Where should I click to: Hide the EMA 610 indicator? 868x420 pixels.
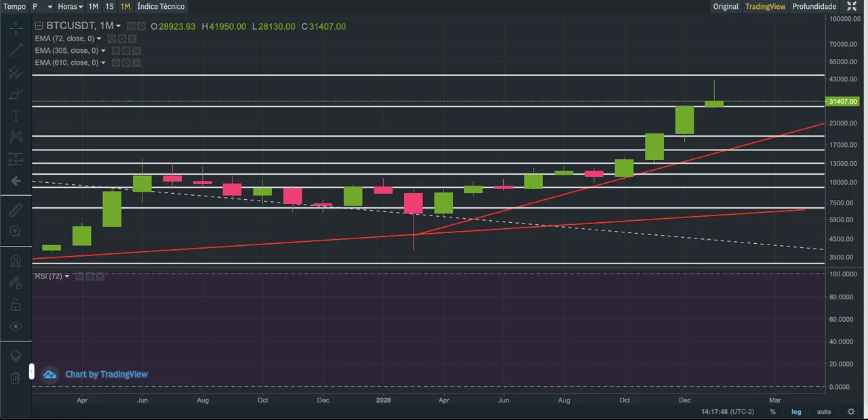pyautogui.click(x=116, y=63)
